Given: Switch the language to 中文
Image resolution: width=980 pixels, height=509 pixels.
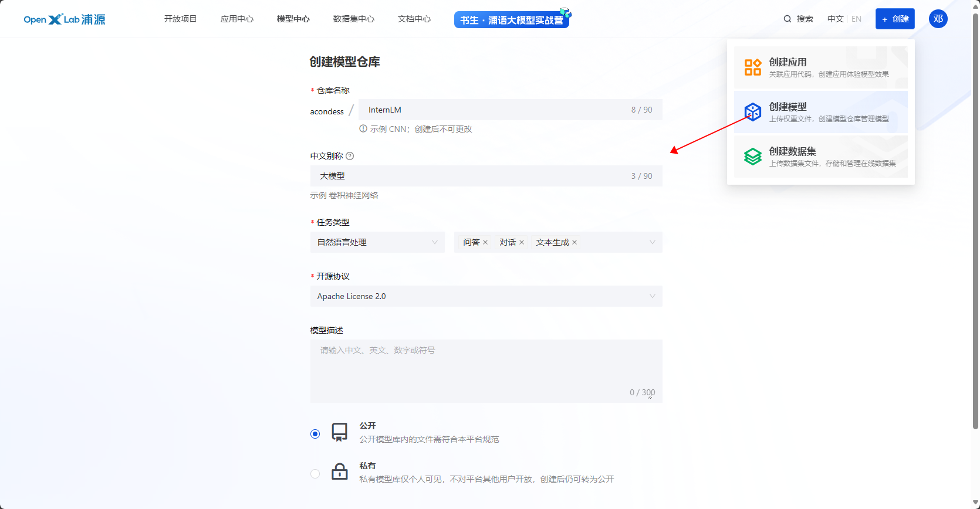Looking at the screenshot, I should click(x=836, y=19).
